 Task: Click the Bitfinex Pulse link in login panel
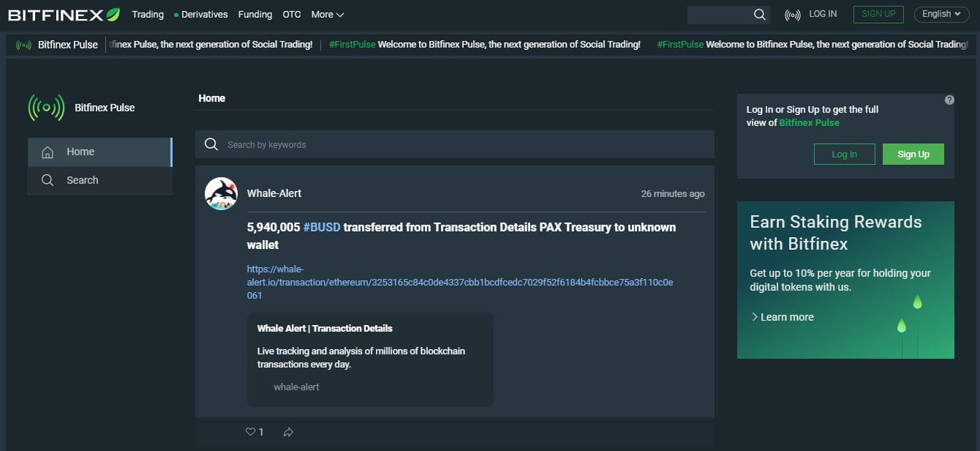(x=809, y=122)
